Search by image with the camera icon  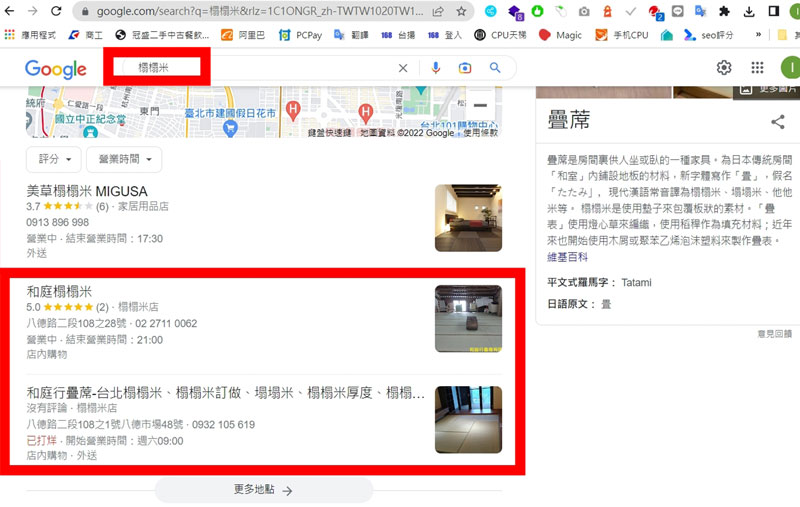(465, 68)
